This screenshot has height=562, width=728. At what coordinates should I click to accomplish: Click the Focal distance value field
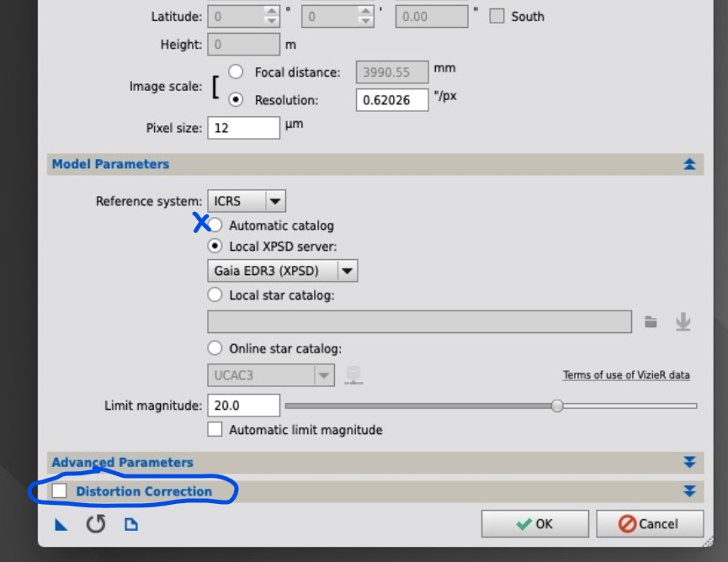(x=392, y=72)
